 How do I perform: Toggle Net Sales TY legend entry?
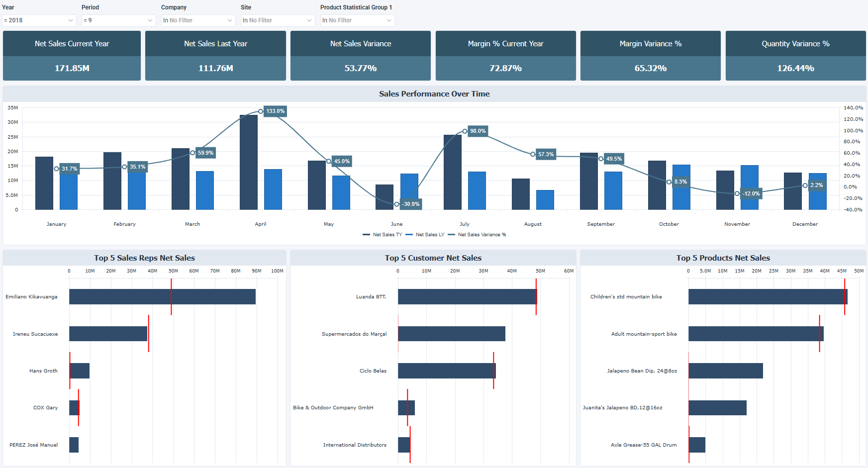click(x=383, y=235)
